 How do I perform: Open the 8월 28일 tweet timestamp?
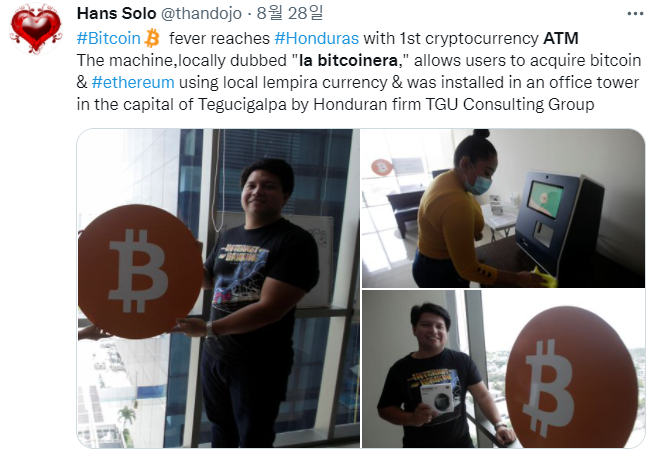pos(290,13)
